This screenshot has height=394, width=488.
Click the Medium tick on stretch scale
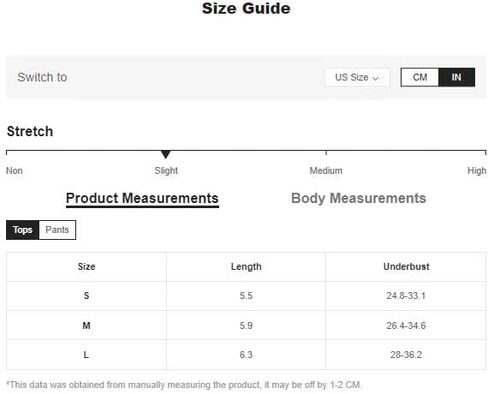(x=326, y=153)
